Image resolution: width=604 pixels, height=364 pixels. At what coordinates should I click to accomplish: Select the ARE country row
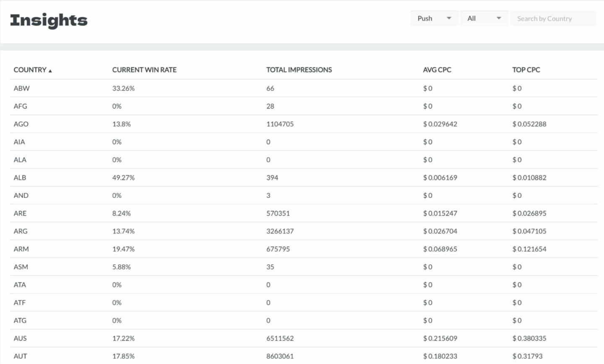coord(20,213)
